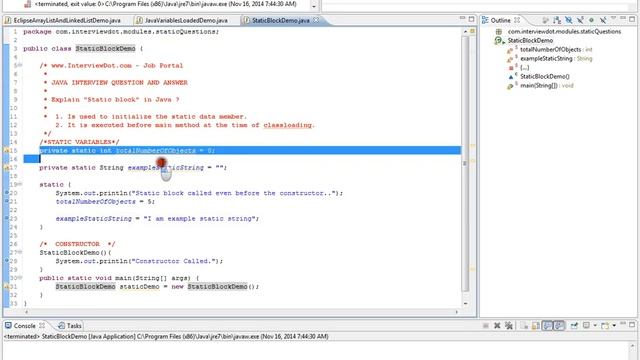Open the Tasks view tab

[70, 326]
